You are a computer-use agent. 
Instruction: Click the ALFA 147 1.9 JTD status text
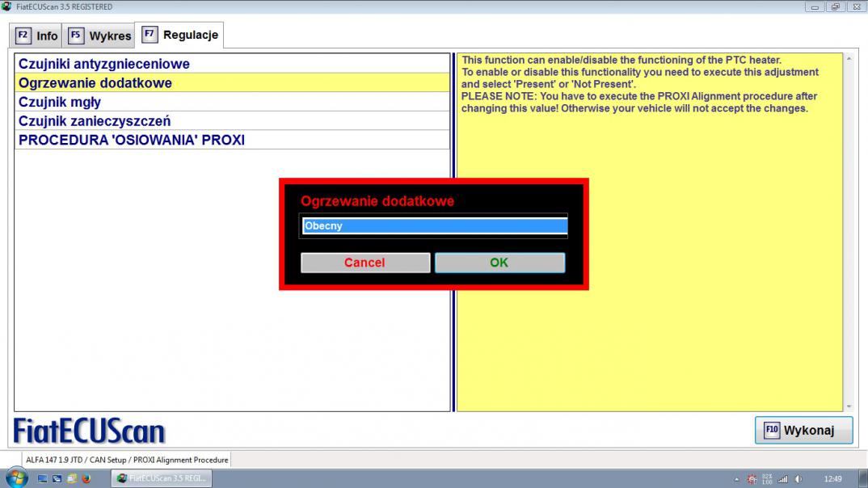click(127, 460)
